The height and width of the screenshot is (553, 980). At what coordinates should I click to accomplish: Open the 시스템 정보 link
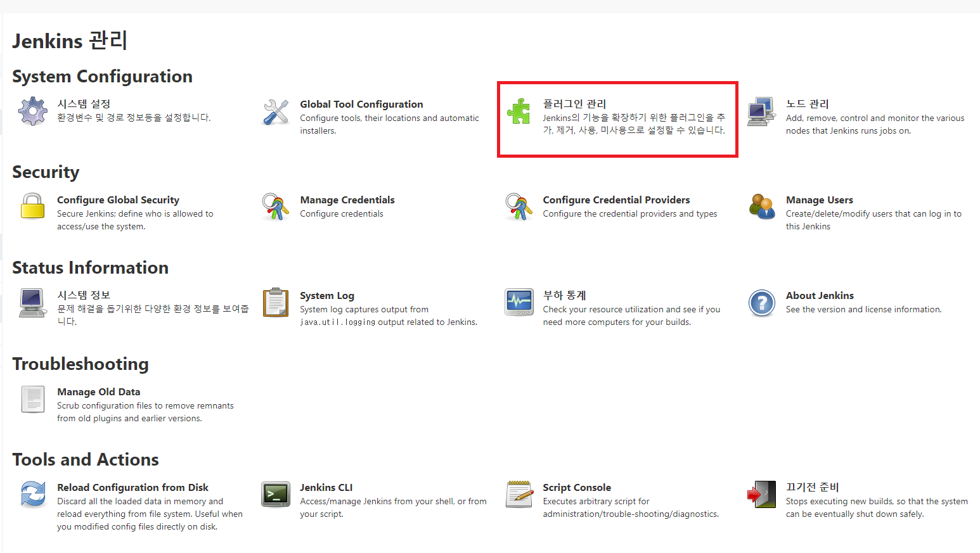point(84,295)
